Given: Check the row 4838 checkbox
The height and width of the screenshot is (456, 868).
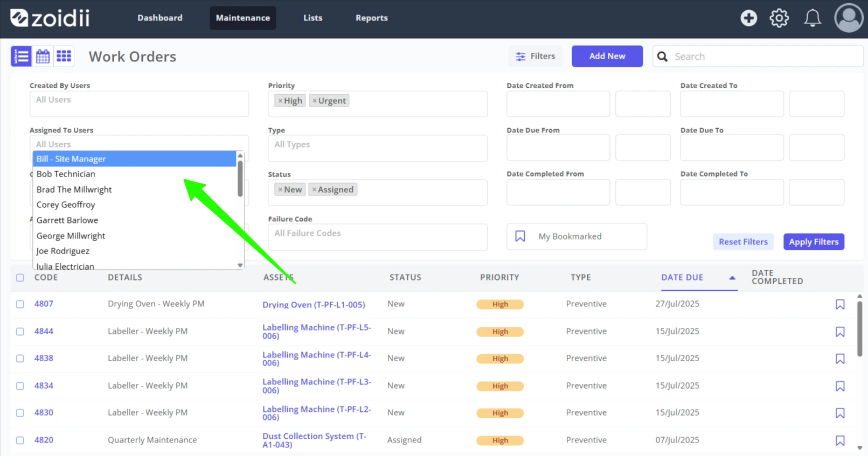Looking at the screenshot, I should pos(20,359).
